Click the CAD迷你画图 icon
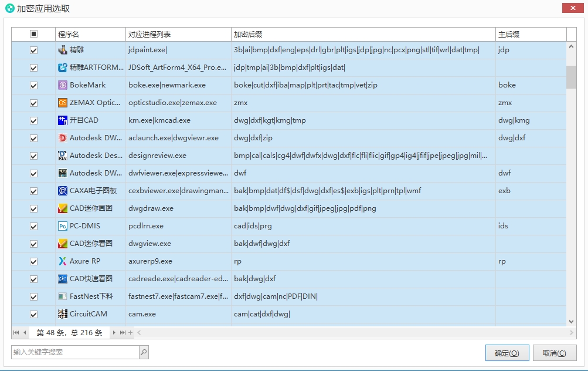588x371 pixels. coord(63,208)
